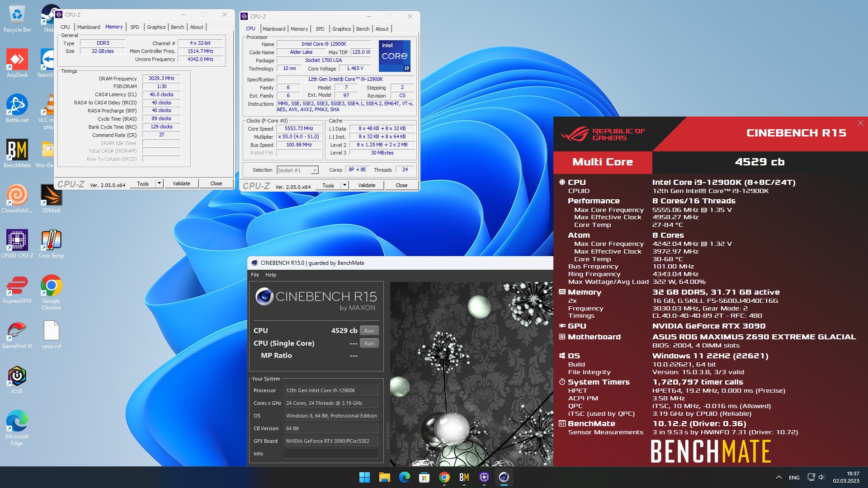Image resolution: width=868 pixels, height=488 pixels.
Task: Select SPD tab in the right CPU-Z window (CPU tab)
Action: click(320, 29)
